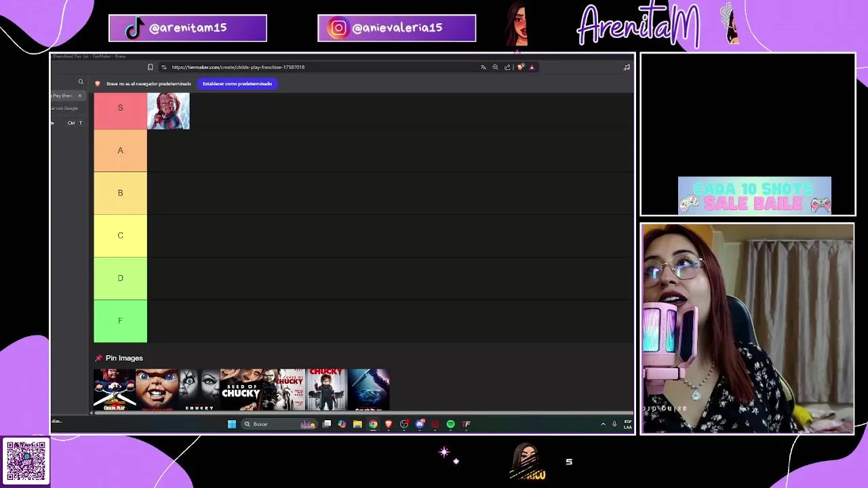Select the Chucky image placed in S tier
868x488 pixels.
tap(168, 111)
